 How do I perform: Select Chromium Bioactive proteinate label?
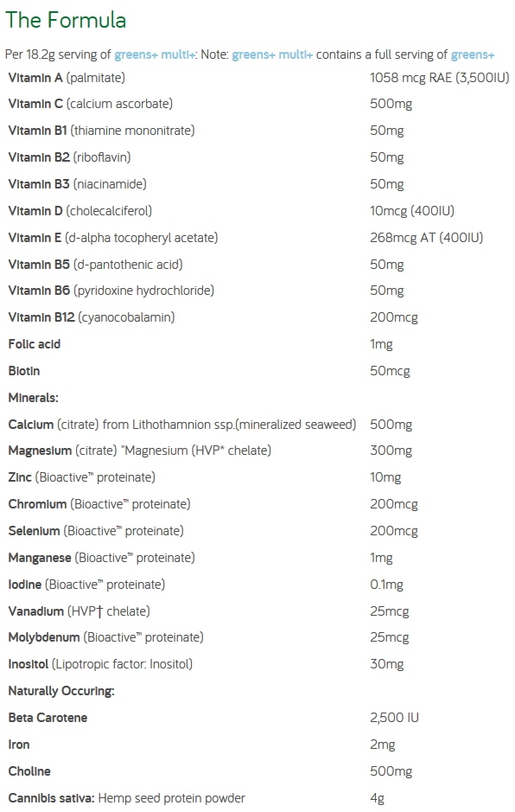pyautogui.click(x=99, y=504)
